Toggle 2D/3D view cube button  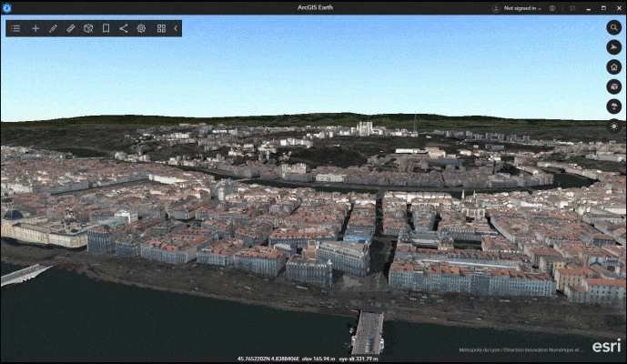[x=613, y=86]
